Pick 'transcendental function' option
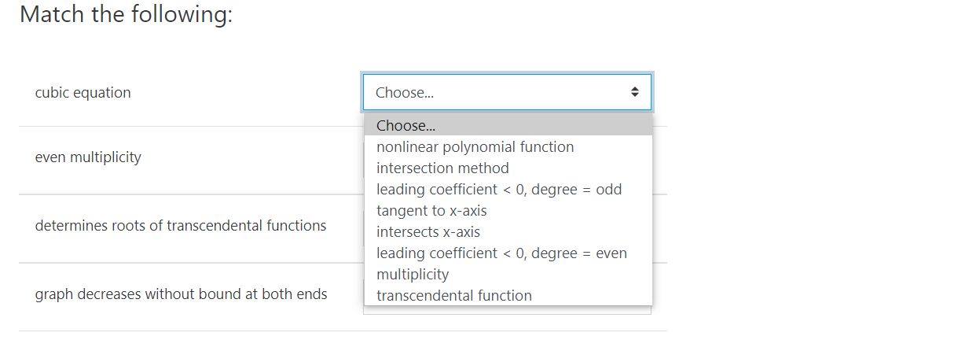Image resolution: width=980 pixels, height=351 pixels. pos(454,296)
